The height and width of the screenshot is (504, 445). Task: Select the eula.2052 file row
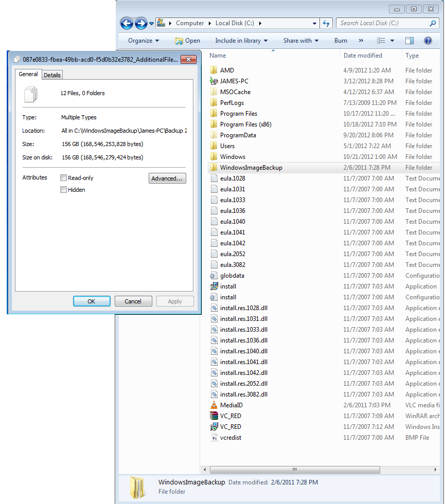pyautogui.click(x=324, y=254)
